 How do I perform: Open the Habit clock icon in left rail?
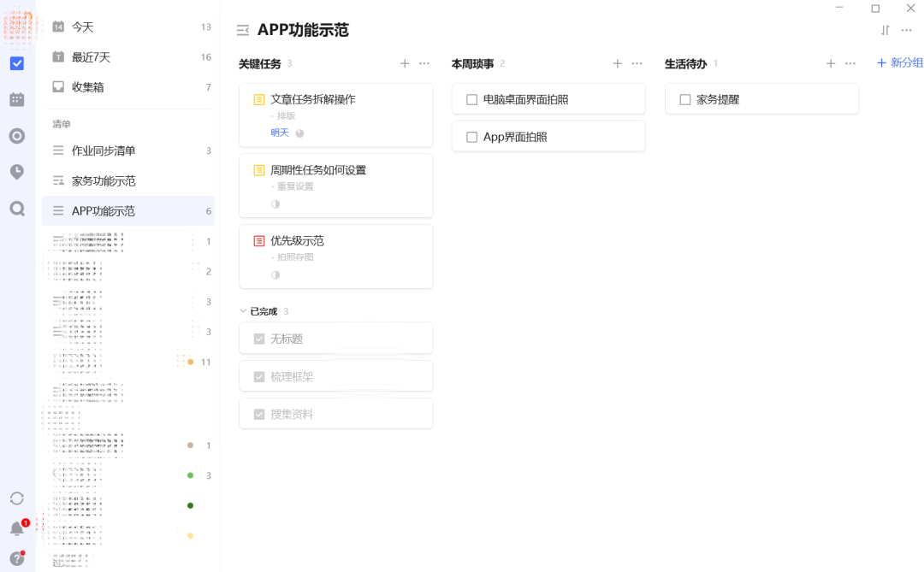click(17, 172)
